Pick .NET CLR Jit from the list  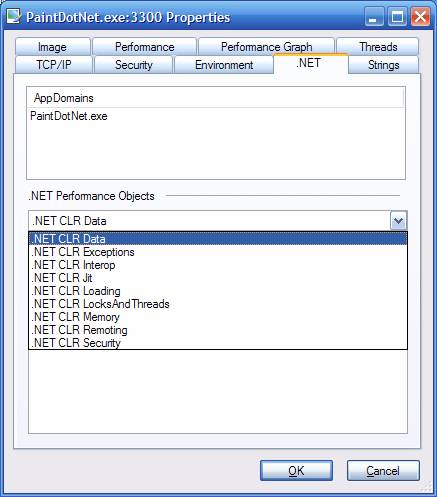[218, 278]
